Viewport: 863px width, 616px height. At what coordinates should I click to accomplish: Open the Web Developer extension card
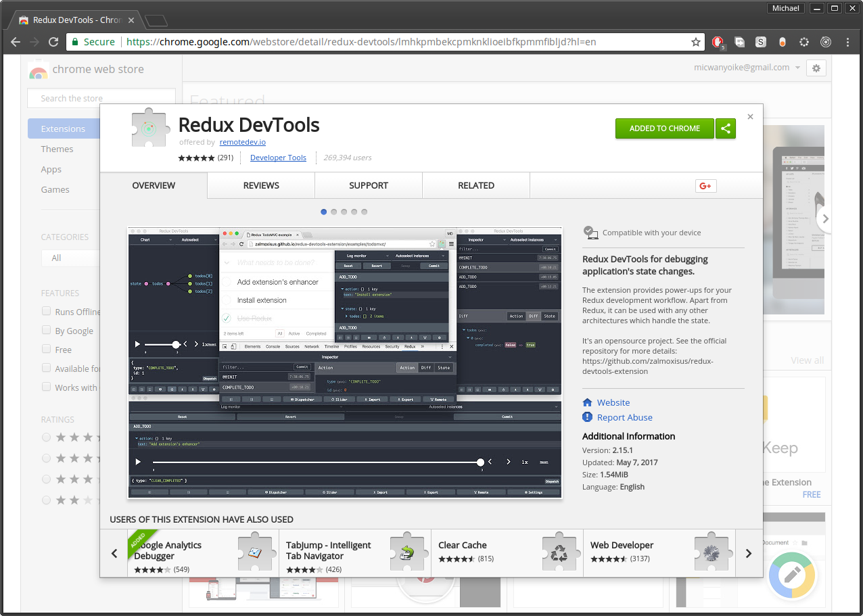coord(659,553)
